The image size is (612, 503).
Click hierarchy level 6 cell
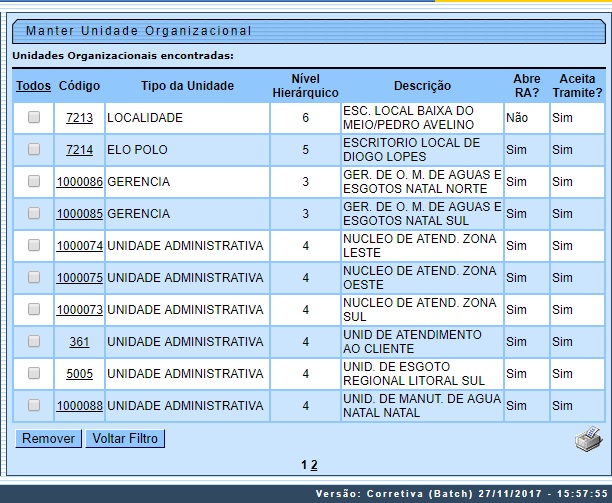pos(305,118)
